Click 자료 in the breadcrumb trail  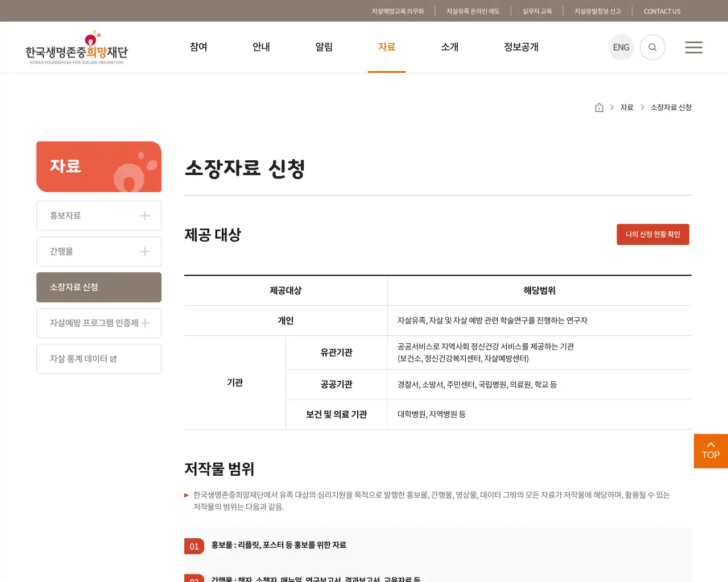pyautogui.click(x=627, y=107)
